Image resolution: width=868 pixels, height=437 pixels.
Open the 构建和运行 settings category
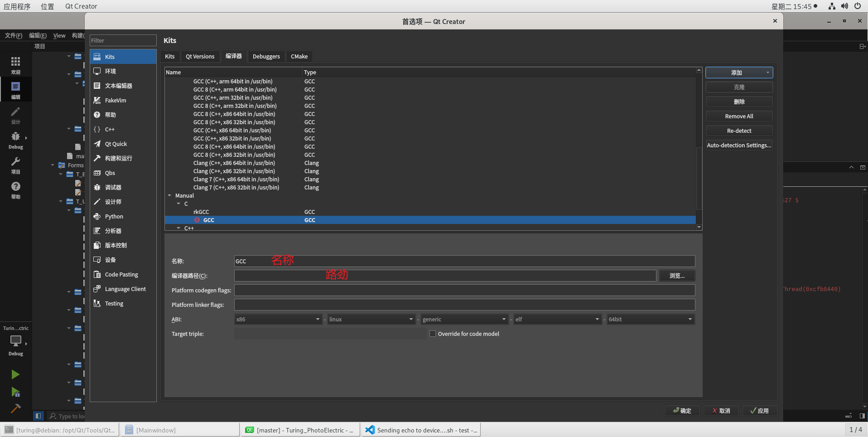click(x=123, y=158)
